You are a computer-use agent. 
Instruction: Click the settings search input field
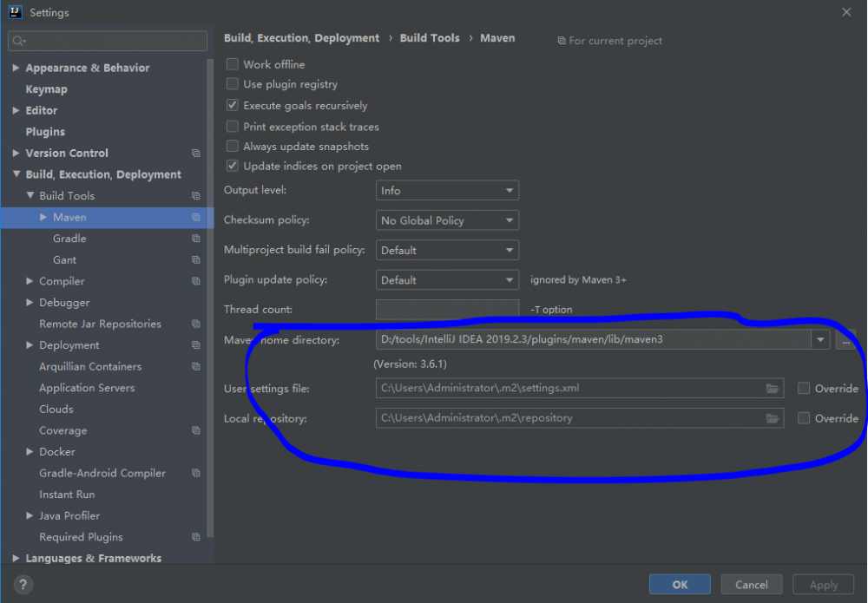tap(108, 41)
